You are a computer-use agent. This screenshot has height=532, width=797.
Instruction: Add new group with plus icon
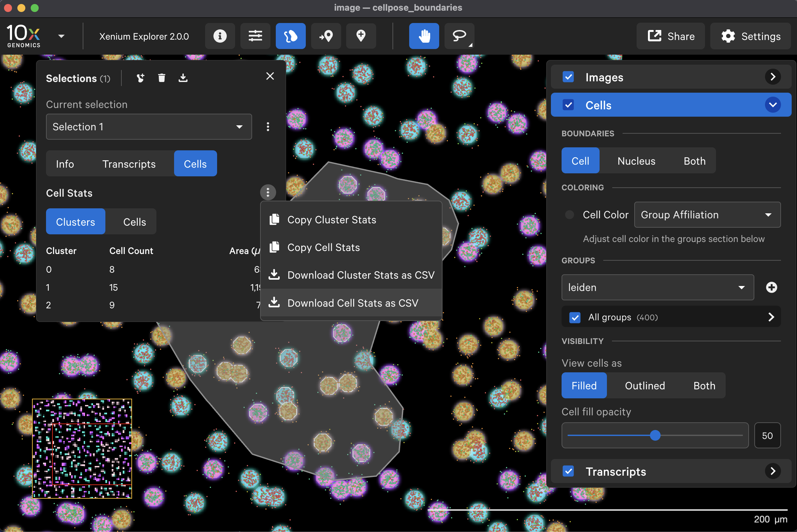click(771, 287)
